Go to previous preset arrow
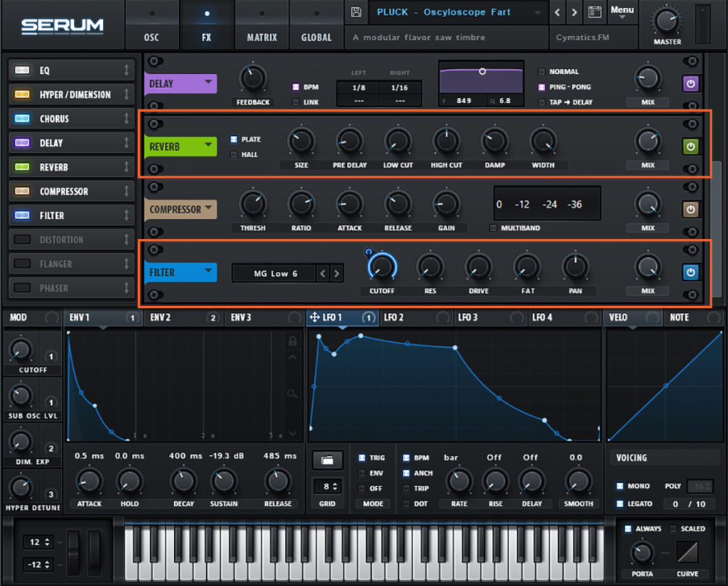The height and width of the screenshot is (586, 728). (x=557, y=13)
